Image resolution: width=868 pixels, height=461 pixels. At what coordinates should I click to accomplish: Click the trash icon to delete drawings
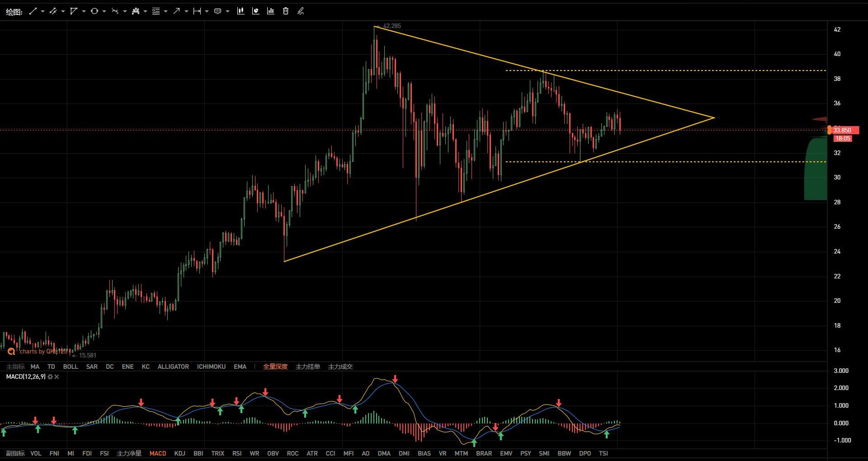(286, 11)
